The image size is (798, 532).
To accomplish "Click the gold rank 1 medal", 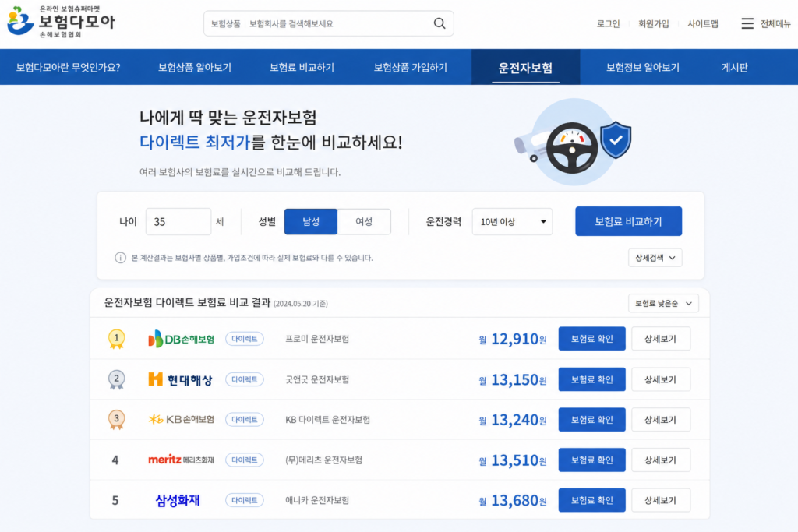I will pyautogui.click(x=117, y=339).
